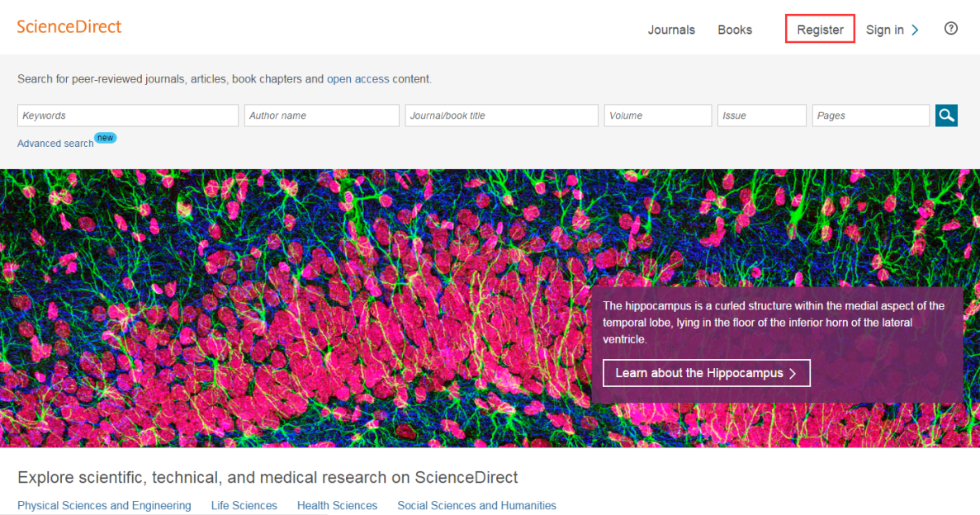Click into the Keywords search field
The height and width of the screenshot is (515, 980).
128,116
